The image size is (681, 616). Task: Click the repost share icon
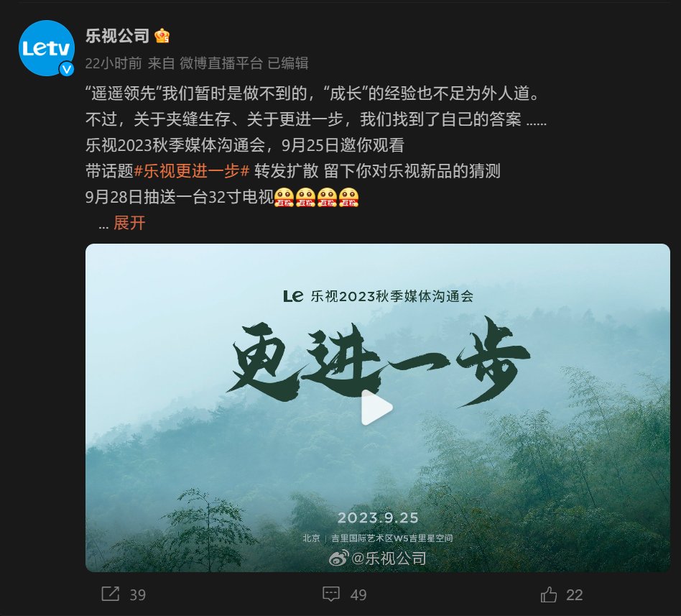(x=111, y=594)
